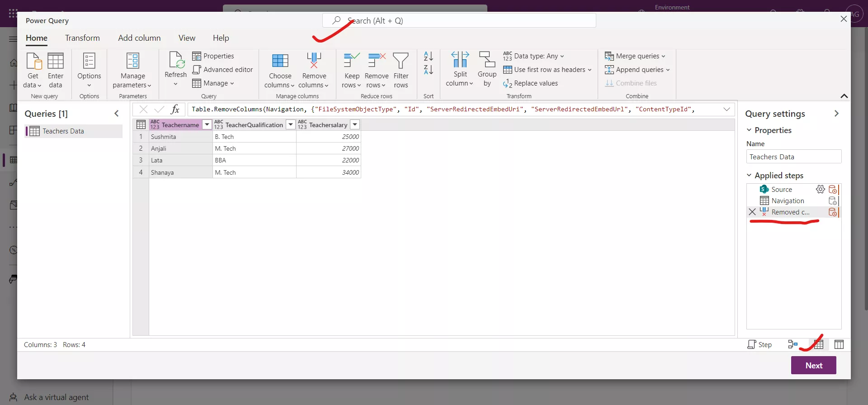This screenshot has height=405, width=868.
Task: Switch to schema view
Action: [x=839, y=344]
